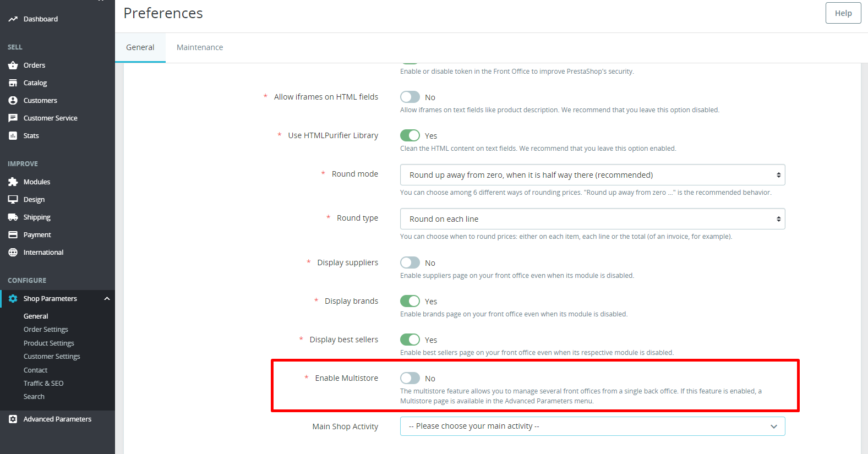This screenshot has height=454, width=868.
Task: Click the IMPROVE section heading
Action: (23, 164)
